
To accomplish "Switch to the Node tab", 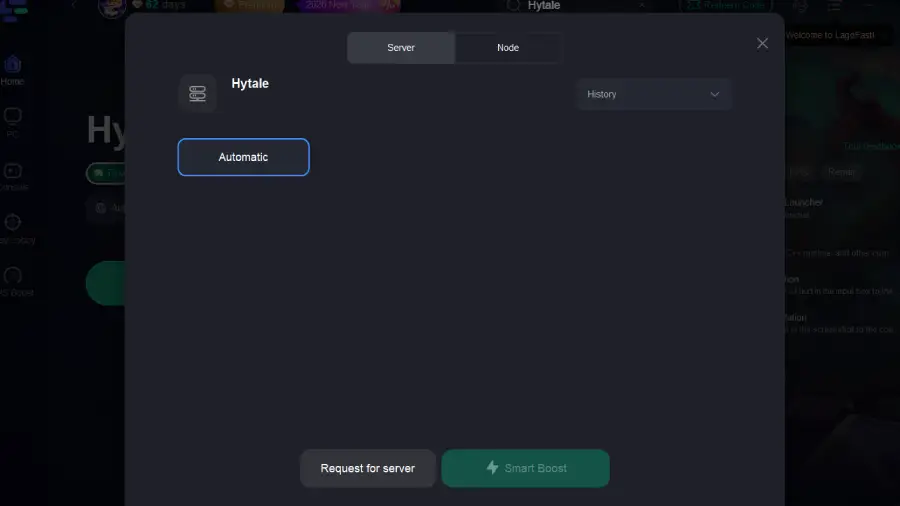I will [508, 48].
